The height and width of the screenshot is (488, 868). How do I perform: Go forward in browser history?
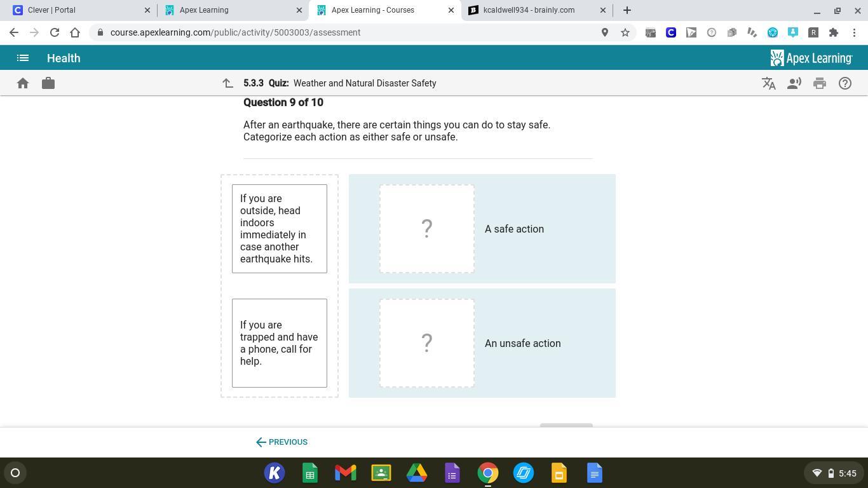pos(34,32)
